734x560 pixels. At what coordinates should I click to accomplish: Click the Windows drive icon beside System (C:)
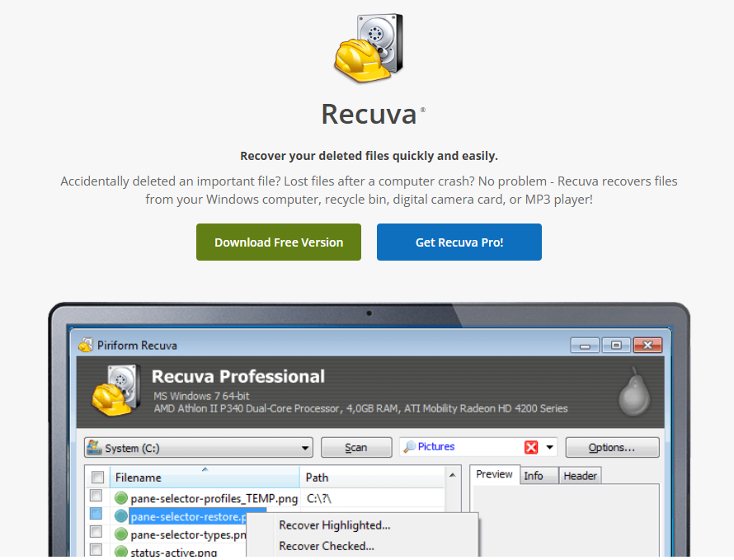(x=95, y=447)
